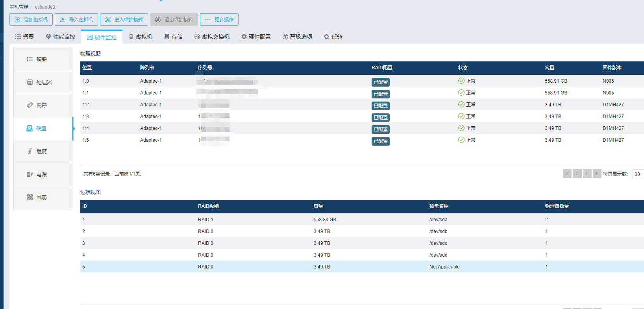644x309 pixels.
Task: Switch to the 性能监控 tab
Action: pyautogui.click(x=60, y=37)
